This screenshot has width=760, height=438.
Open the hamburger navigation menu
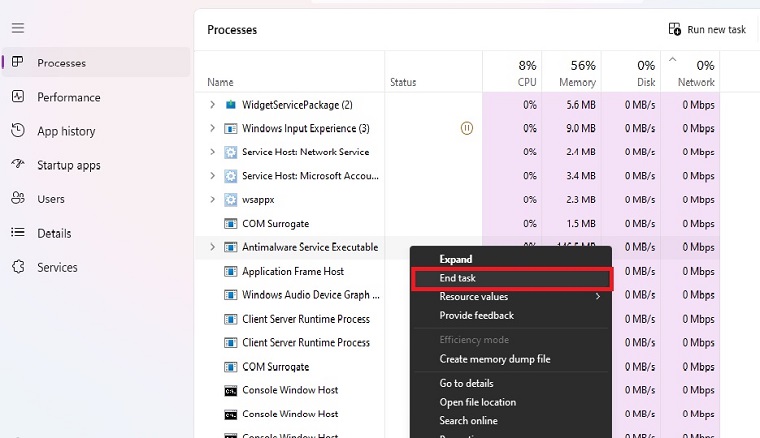(18, 28)
